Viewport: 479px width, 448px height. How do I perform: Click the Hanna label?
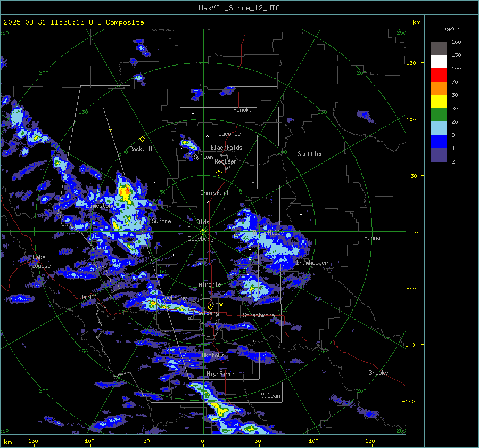pos(372,238)
